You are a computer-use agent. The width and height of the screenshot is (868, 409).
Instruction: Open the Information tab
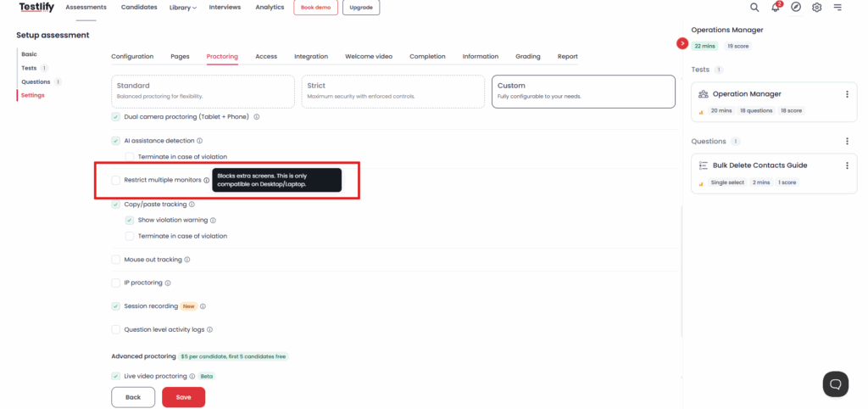pos(481,57)
